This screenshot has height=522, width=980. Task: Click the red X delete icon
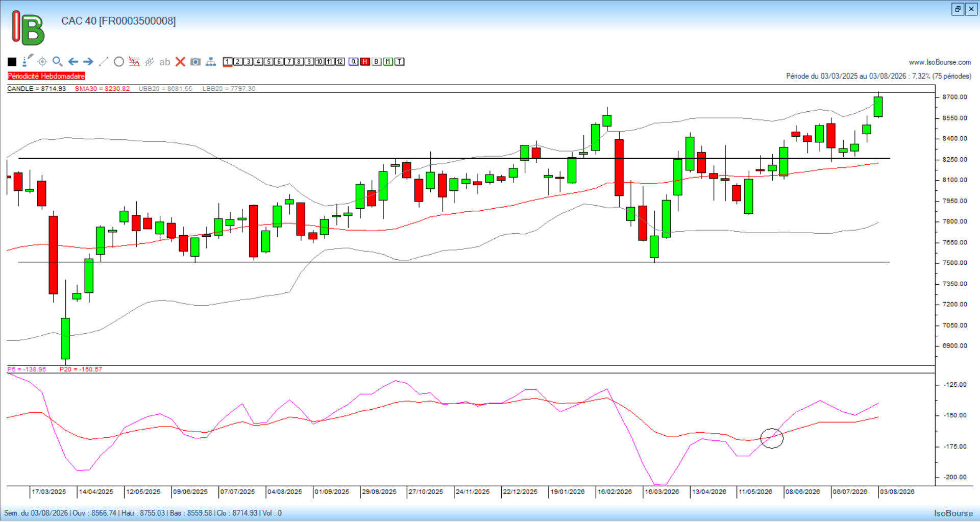(x=180, y=62)
